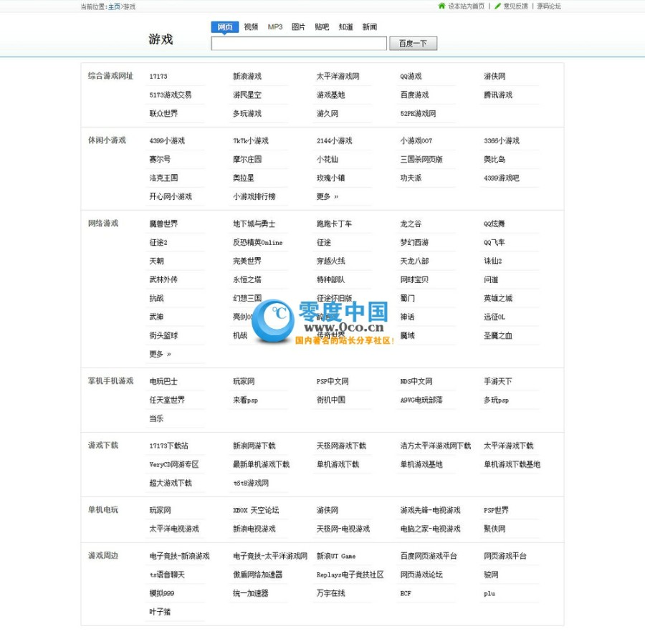
Task: Open the 3366小游戏 link
Action: pyautogui.click(x=502, y=140)
